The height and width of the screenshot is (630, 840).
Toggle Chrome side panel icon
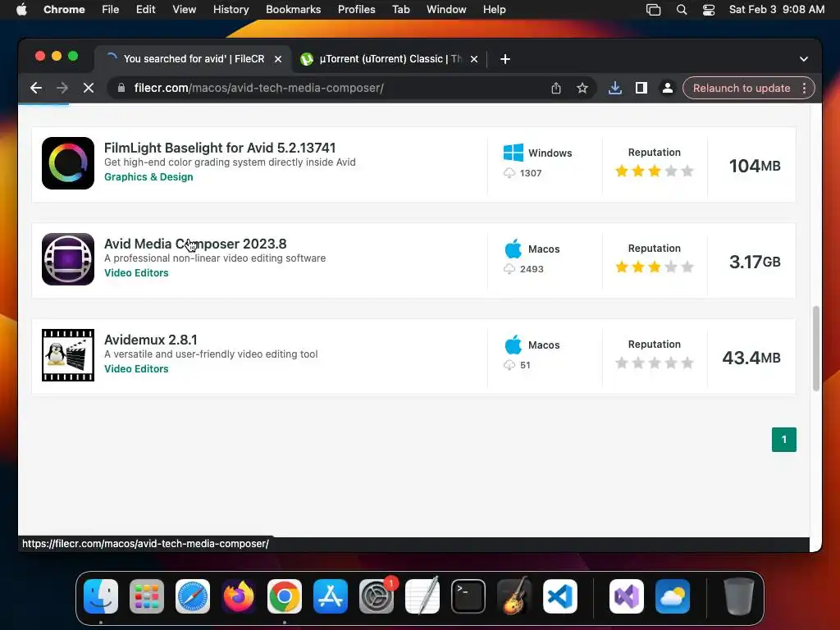[641, 88]
